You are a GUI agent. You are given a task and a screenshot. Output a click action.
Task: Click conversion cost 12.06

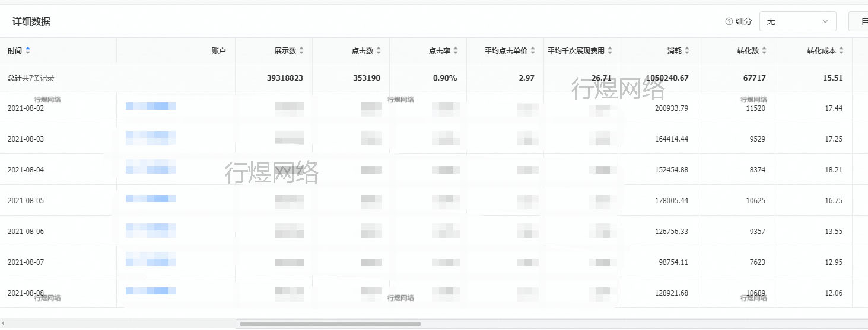click(834, 293)
